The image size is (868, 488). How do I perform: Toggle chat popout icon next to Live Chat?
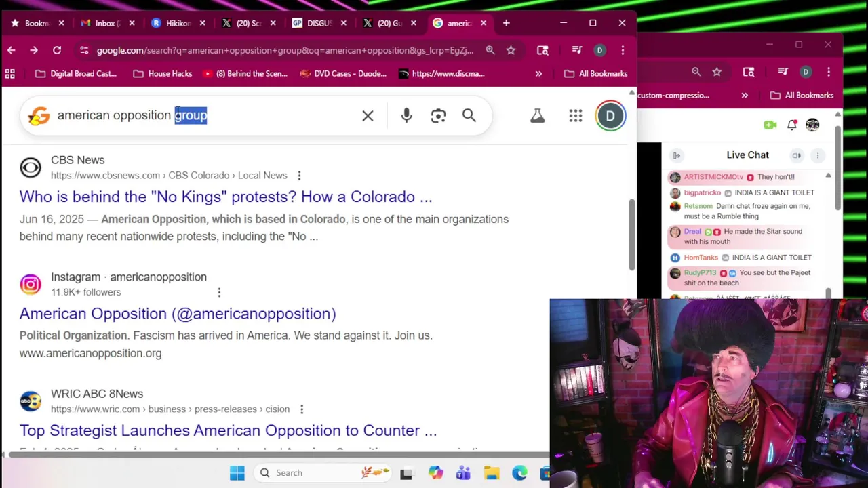797,155
